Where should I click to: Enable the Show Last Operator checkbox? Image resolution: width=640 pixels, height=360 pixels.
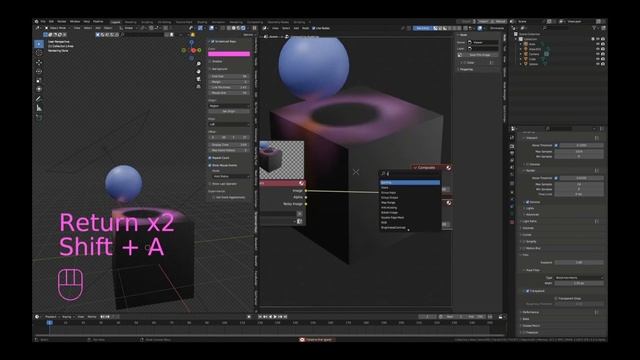pos(210,184)
